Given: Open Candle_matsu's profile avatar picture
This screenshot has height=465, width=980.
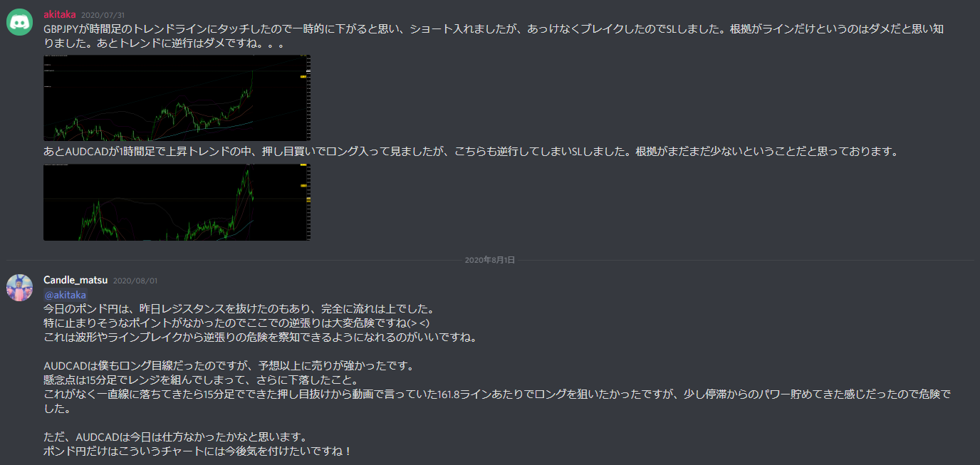Looking at the screenshot, I should coord(19,288).
